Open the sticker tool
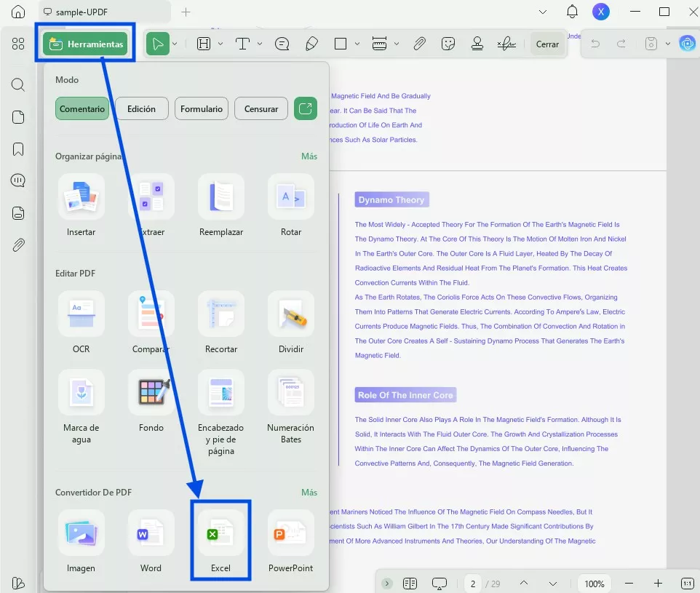The height and width of the screenshot is (593, 700). coord(448,44)
